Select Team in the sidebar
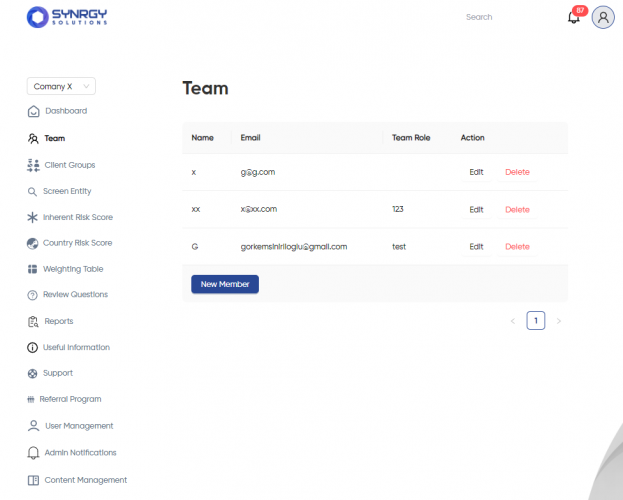 54,138
